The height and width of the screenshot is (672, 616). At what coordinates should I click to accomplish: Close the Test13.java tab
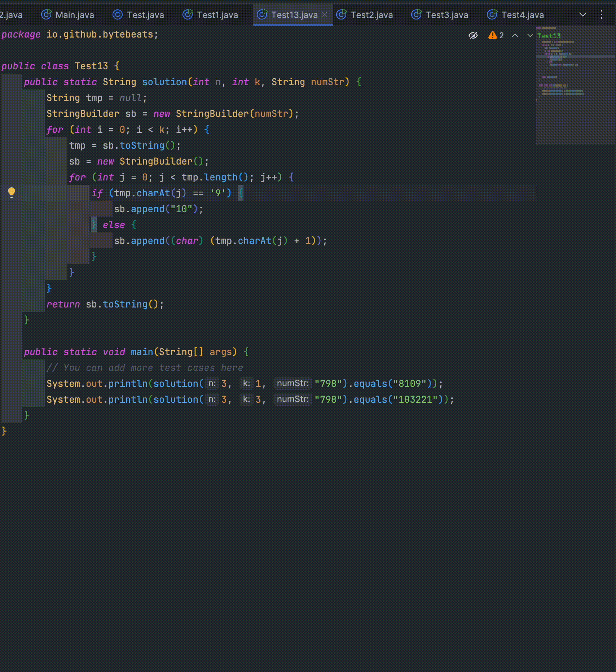324,14
